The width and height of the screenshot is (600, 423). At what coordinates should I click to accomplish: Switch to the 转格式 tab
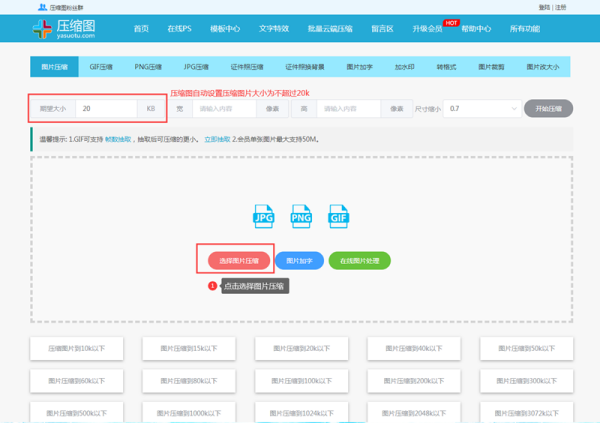[x=446, y=67]
